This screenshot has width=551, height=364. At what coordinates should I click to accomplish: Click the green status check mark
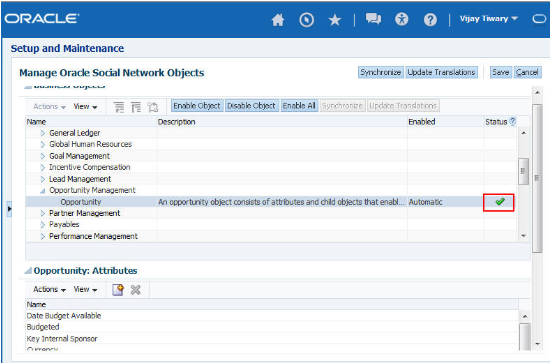click(x=500, y=202)
